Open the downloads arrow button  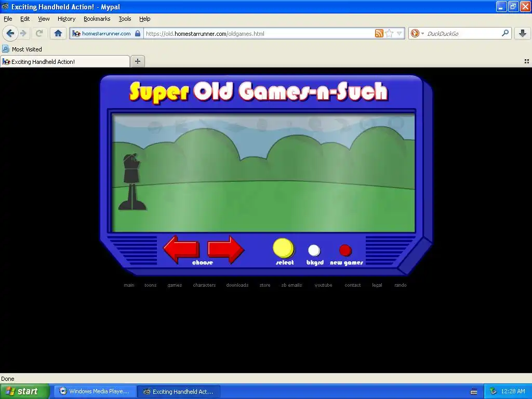coord(523,33)
